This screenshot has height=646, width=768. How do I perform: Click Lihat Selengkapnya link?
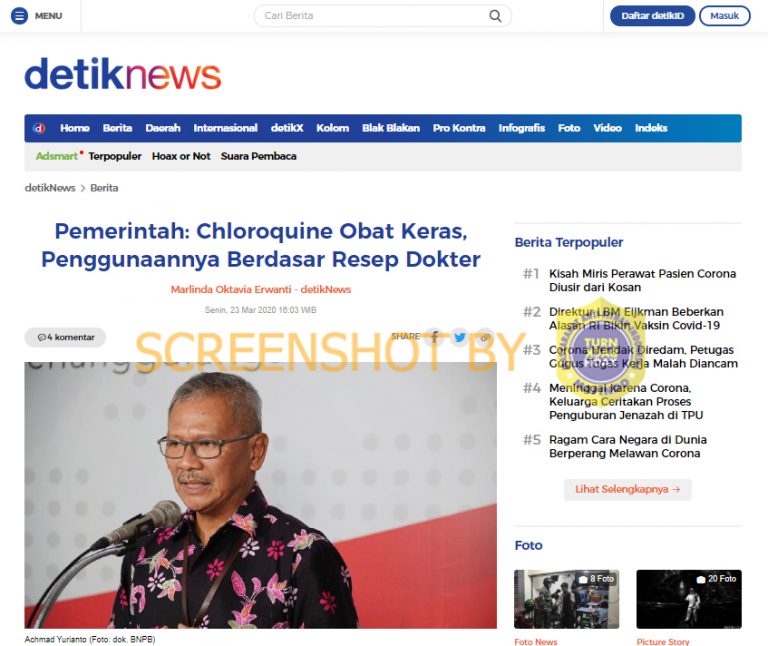(627, 489)
